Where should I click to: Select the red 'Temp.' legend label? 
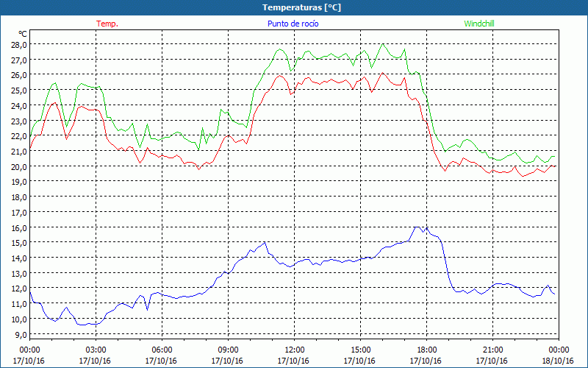point(107,24)
